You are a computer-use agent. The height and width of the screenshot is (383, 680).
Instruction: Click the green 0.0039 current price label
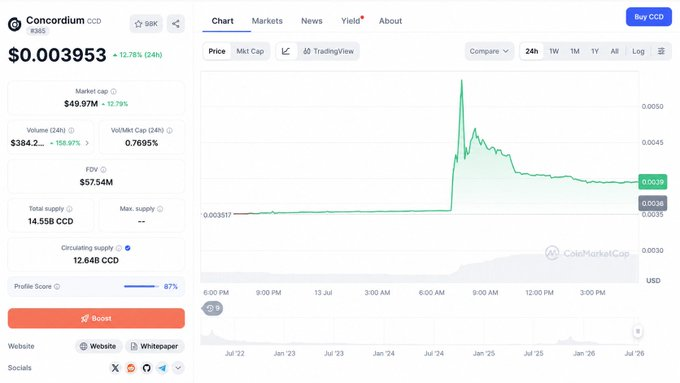click(653, 182)
